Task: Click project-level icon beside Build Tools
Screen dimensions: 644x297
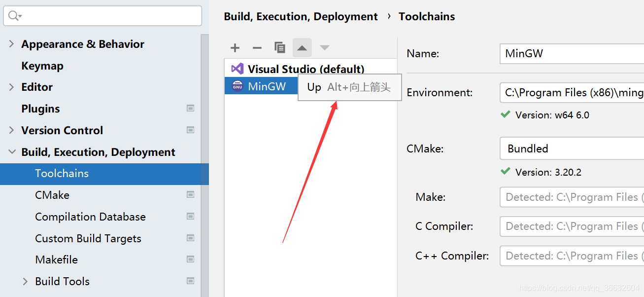Action: click(x=191, y=281)
